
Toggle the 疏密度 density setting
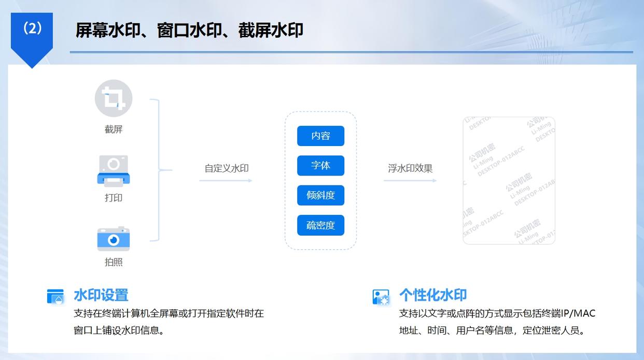pyautogui.click(x=320, y=225)
